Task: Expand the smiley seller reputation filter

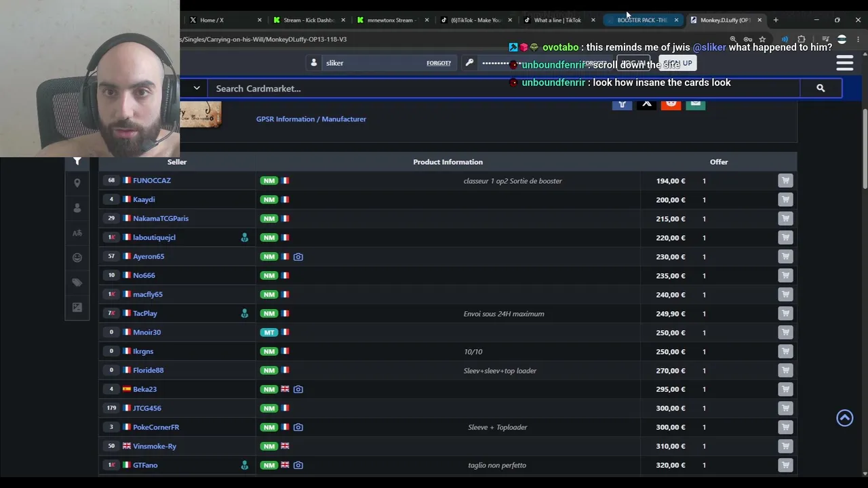Action: pyautogui.click(x=77, y=258)
